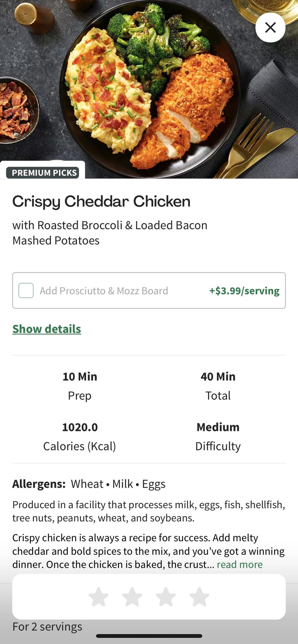Tap the Add Prosciutto & Mozz Board label

104,291
